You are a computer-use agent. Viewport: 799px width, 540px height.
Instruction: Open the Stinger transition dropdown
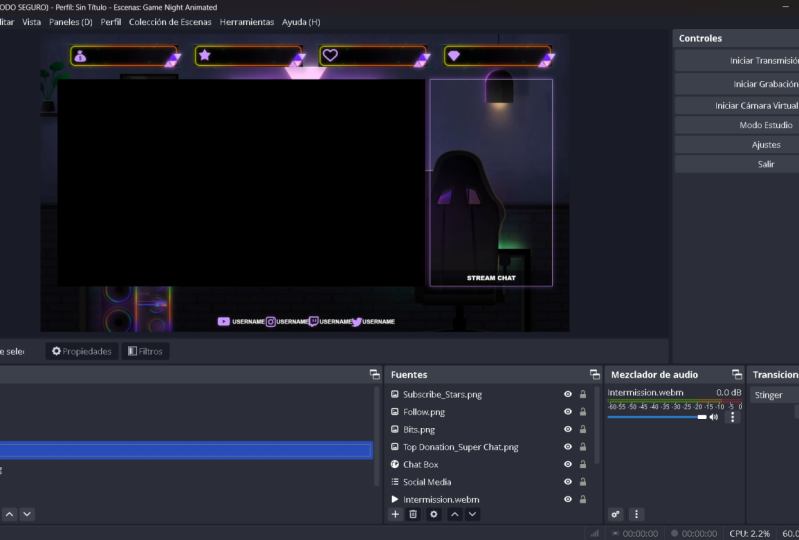775,395
